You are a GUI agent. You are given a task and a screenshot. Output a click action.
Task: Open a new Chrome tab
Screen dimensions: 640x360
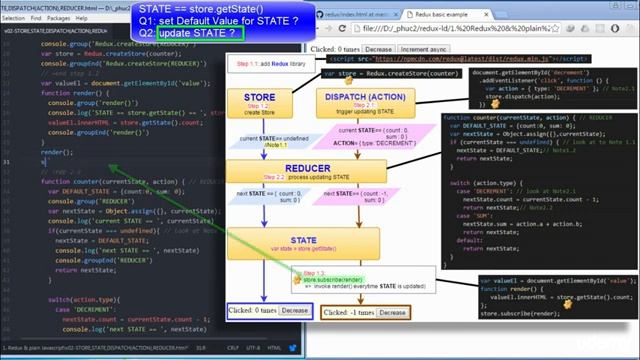[501, 14]
